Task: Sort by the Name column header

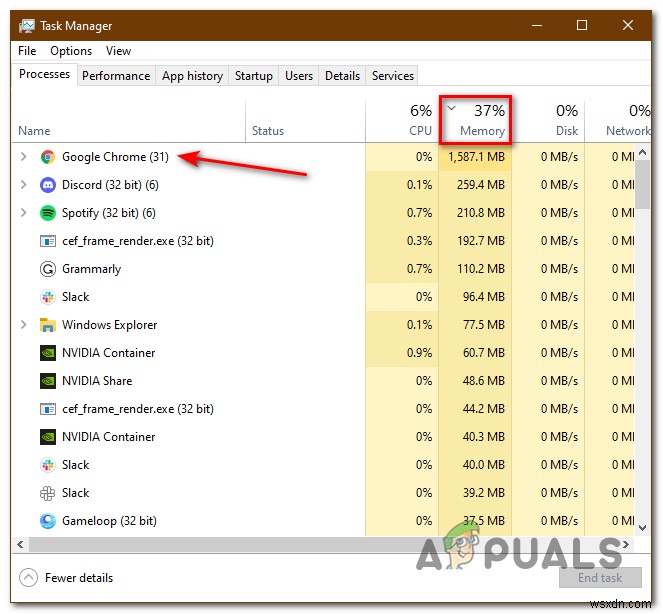Action: [x=129, y=121]
